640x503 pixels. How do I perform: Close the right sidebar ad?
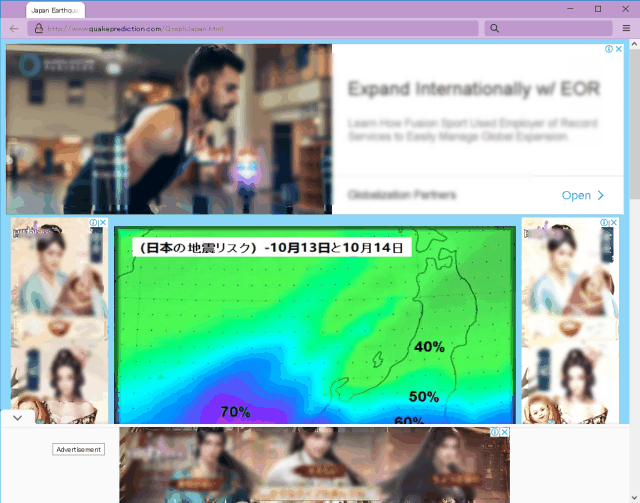(614, 222)
